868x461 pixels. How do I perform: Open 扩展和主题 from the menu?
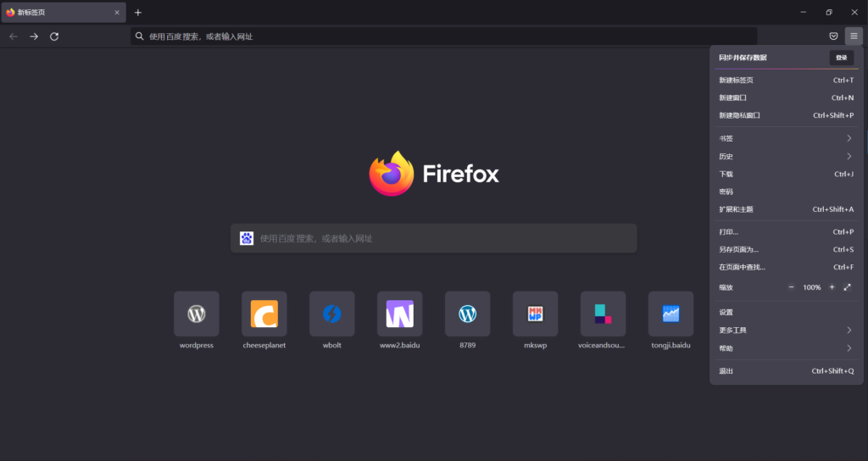[x=786, y=209]
